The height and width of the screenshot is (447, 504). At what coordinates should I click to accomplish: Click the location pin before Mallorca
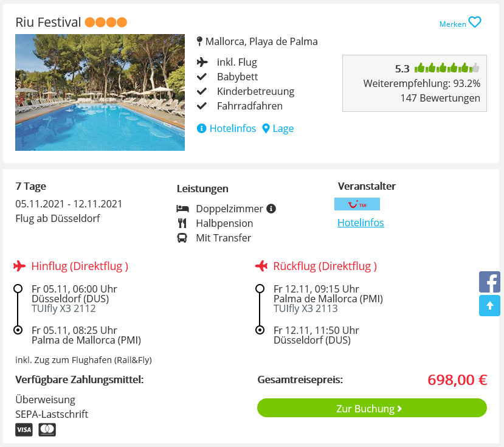pyautogui.click(x=199, y=42)
